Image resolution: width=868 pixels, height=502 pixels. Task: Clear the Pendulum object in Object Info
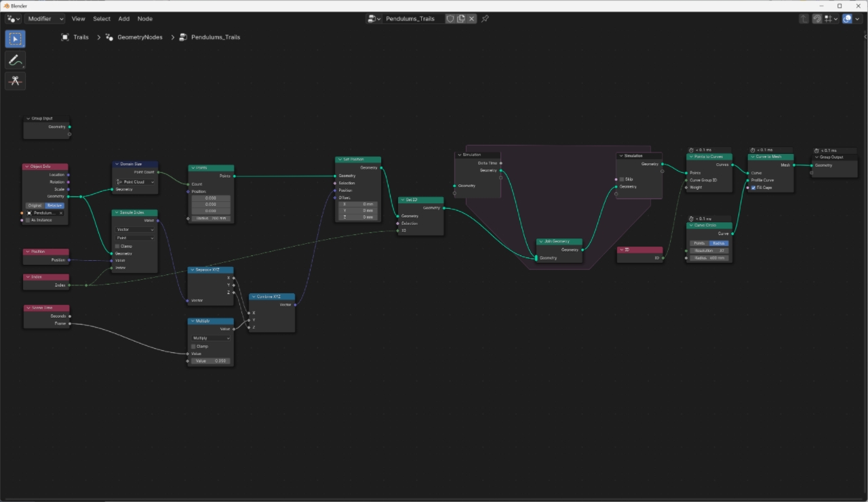coord(61,213)
